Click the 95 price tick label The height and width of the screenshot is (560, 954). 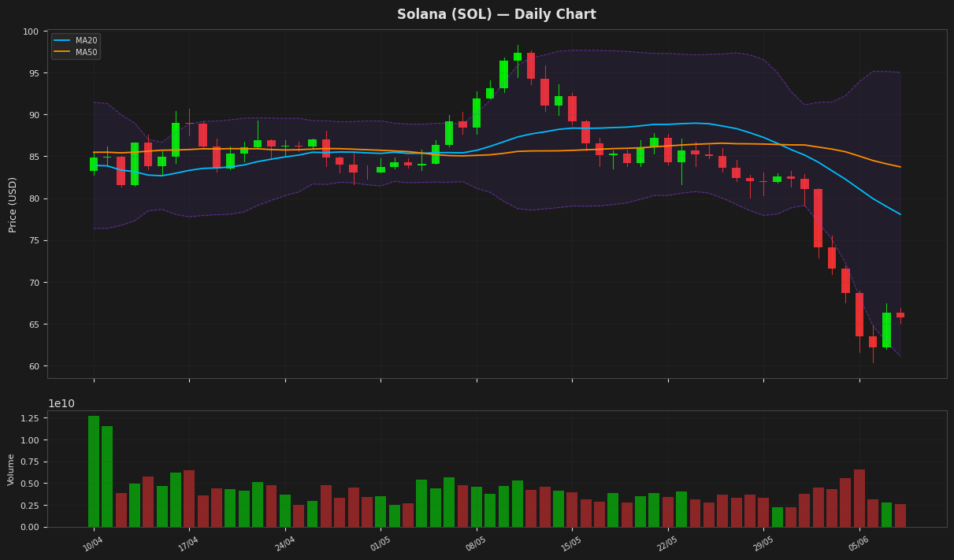point(34,73)
